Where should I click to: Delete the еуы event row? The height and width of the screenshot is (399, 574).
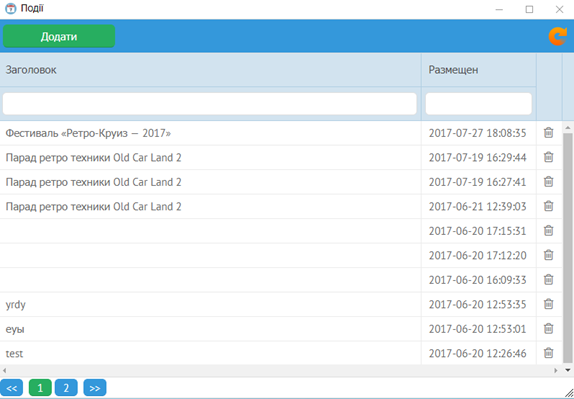tap(548, 328)
